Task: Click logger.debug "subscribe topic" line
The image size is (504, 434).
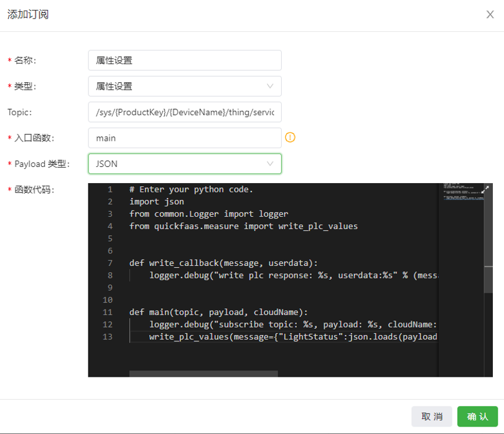Action: coord(293,324)
